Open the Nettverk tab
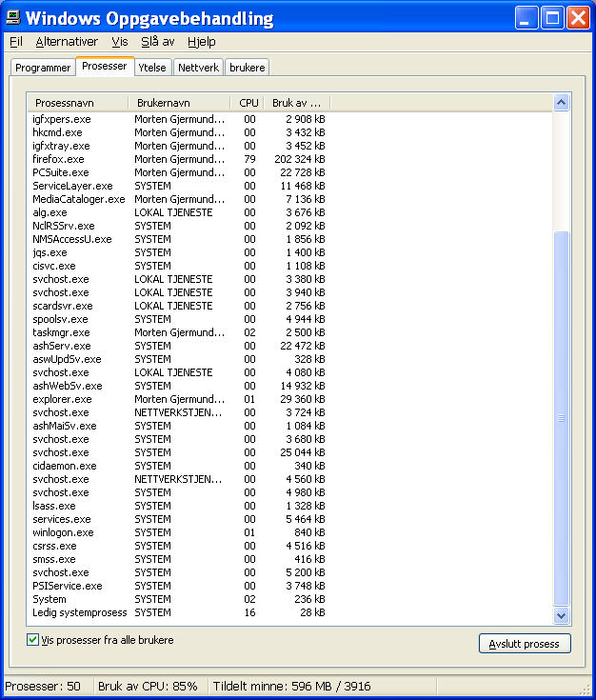This screenshot has height=700, width=596. tap(198, 68)
